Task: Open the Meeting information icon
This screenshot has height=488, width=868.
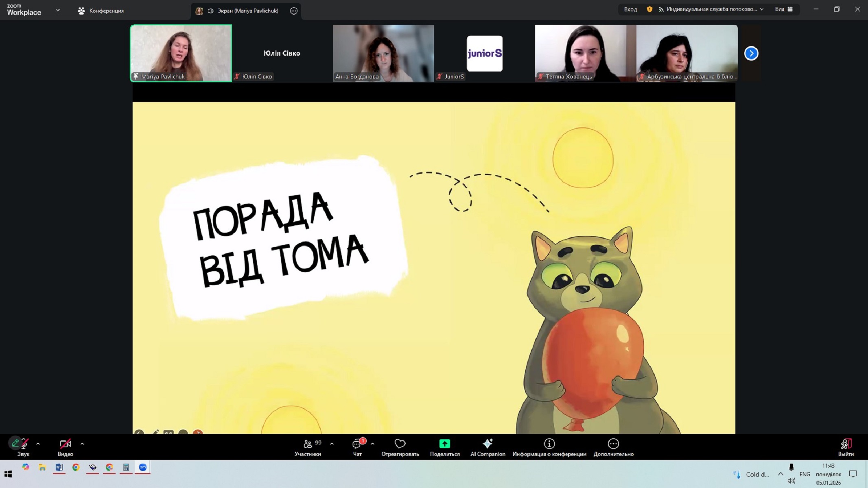Action: (549, 444)
